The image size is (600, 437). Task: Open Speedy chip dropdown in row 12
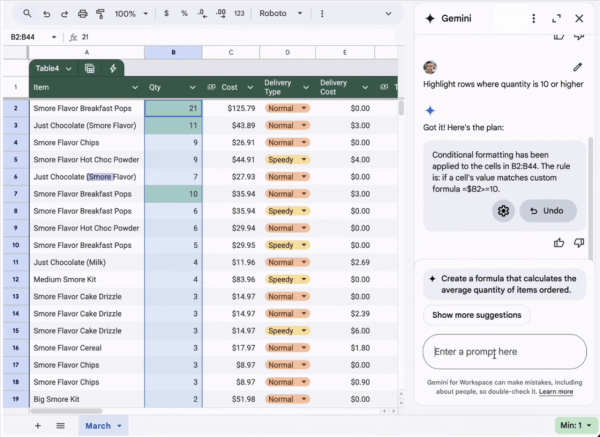click(304, 279)
